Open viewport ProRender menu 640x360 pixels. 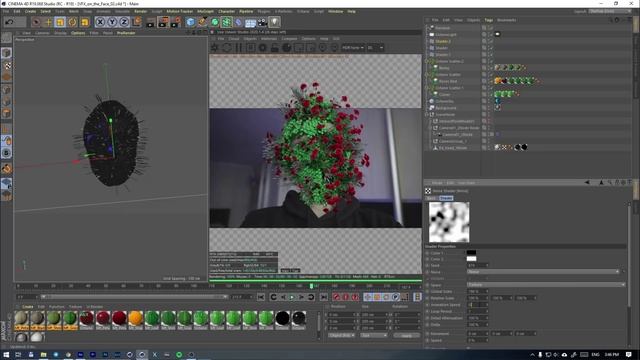point(126,33)
